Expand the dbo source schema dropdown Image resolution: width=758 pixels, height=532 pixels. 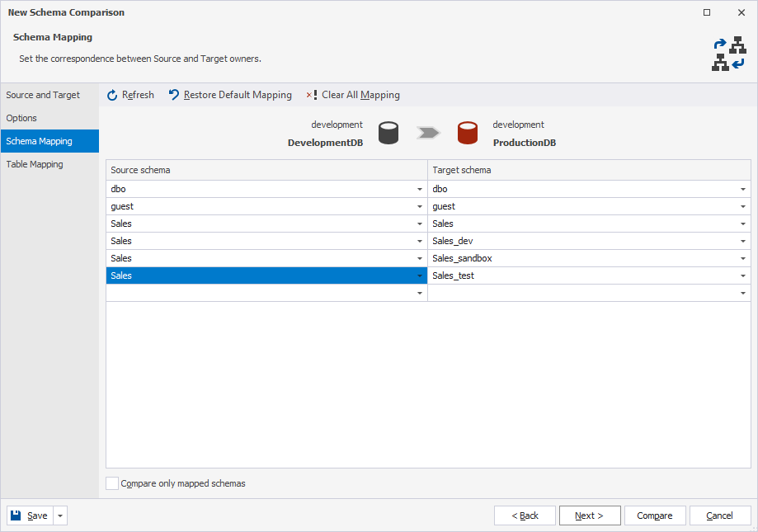(419, 189)
